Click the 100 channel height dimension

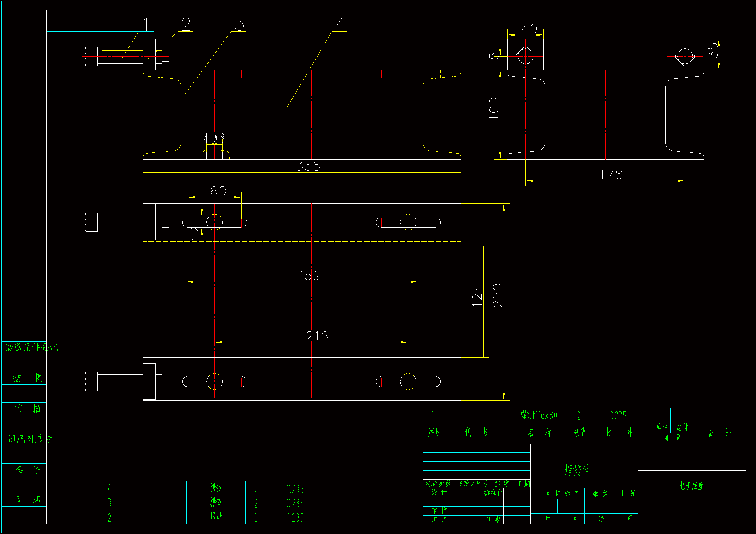tap(494, 109)
